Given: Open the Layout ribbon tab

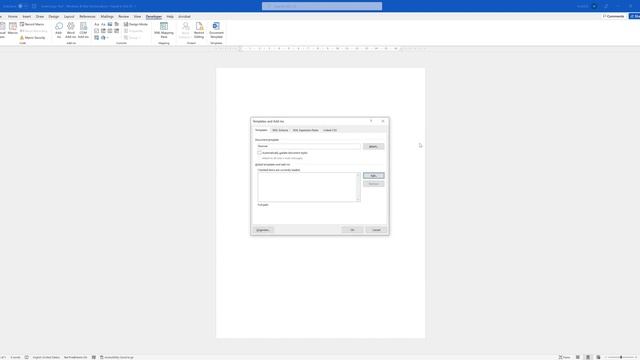Looking at the screenshot, I should [x=69, y=16].
